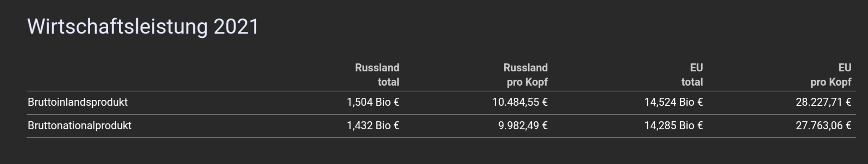Select the EU total column header
The width and height of the screenshot is (868, 164).
(692, 75)
